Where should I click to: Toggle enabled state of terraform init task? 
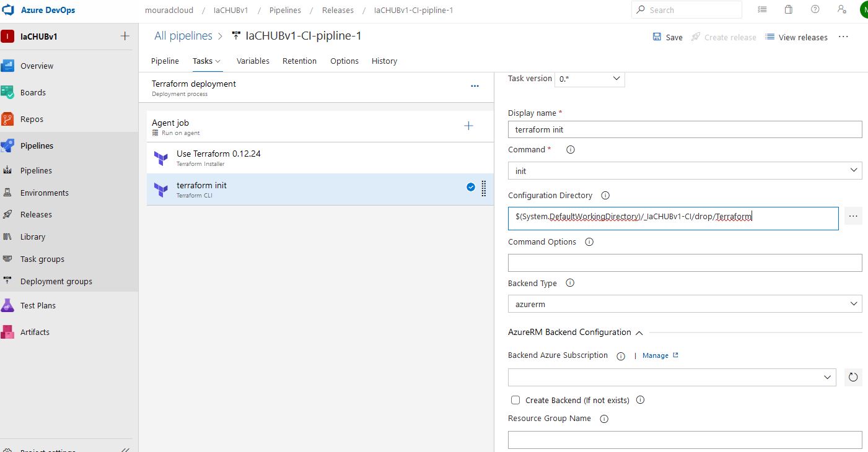[x=470, y=187]
